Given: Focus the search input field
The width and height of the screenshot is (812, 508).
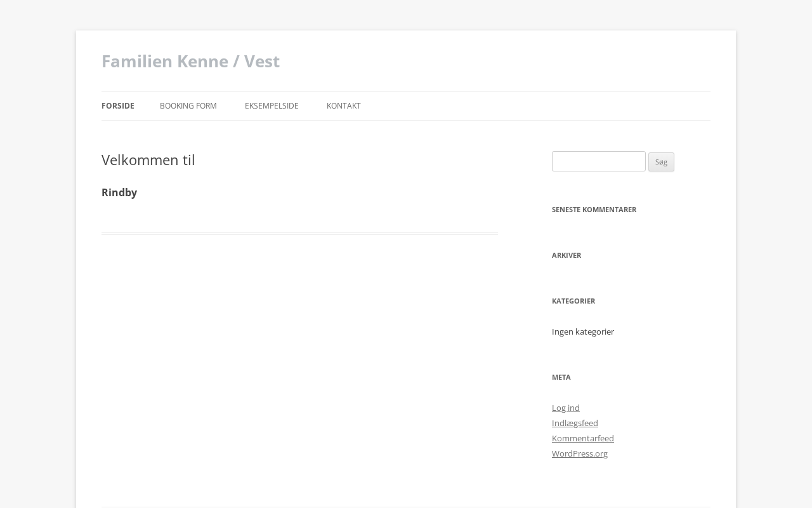Looking at the screenshot, I should (599, 161).
